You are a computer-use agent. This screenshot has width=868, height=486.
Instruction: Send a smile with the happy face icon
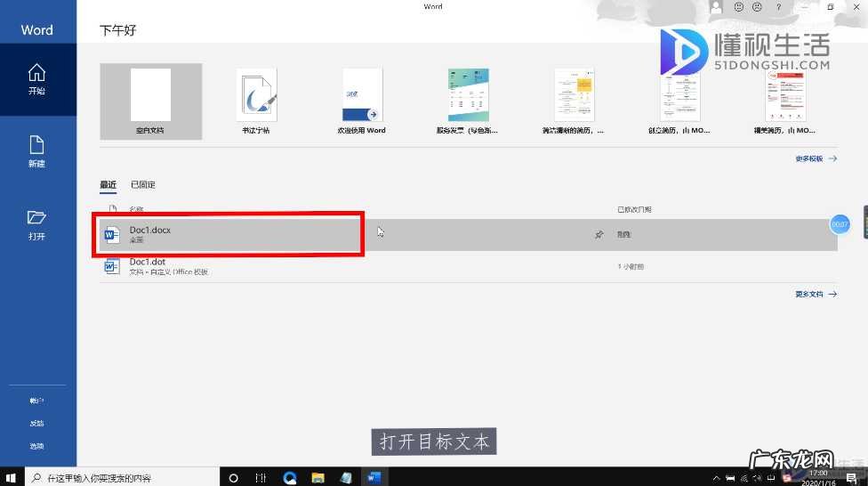click(x=738, y=6)
